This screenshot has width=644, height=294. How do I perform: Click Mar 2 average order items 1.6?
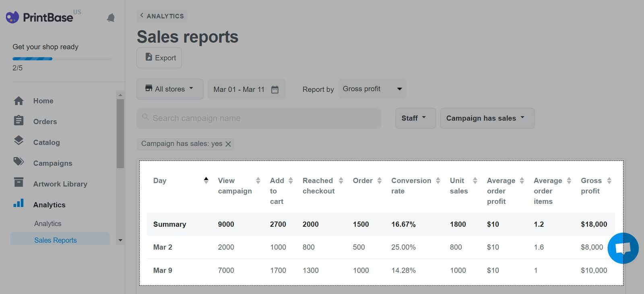tap(539, 247)
